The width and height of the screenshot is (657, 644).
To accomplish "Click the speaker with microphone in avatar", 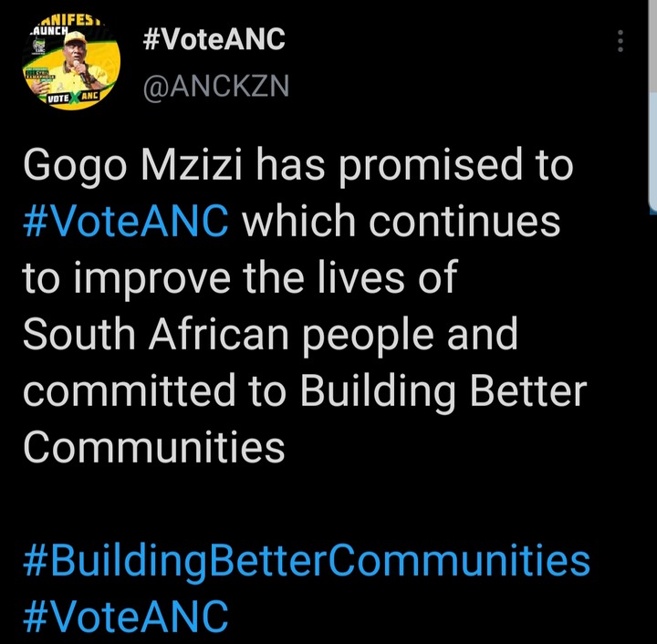I will 78,63.
